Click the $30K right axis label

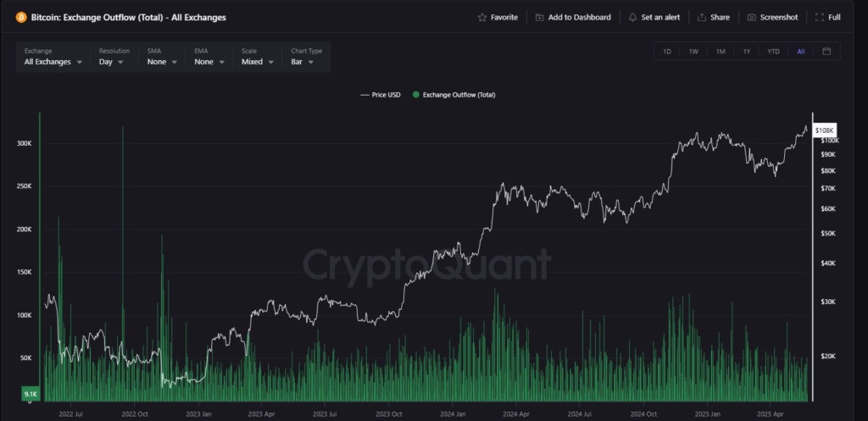[828, 302]
